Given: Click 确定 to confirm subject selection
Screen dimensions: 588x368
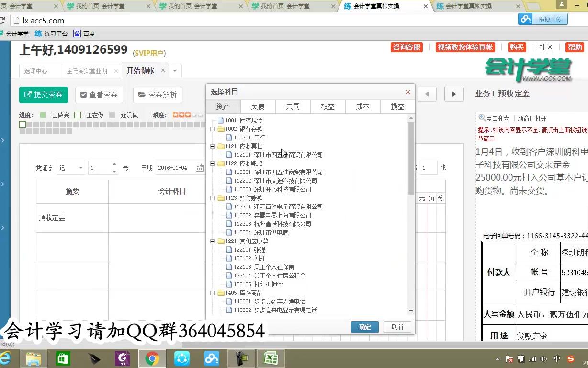Looking at the screenshot, I should click(x=365, y=327).
